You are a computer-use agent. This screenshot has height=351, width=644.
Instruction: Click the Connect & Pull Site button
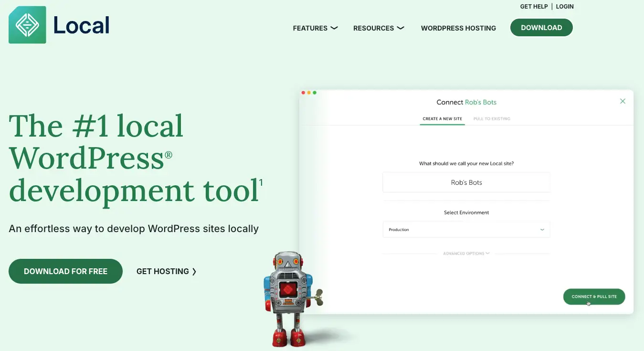pyautogui.click(x=594, y=297)
